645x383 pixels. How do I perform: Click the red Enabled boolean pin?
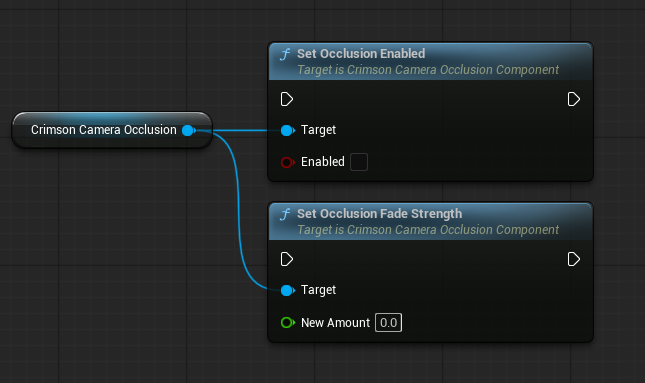point(288,162)
